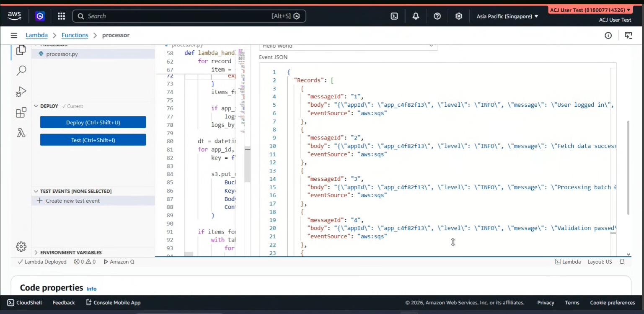Click the plus icon for Create new test event
Viewport: 644px width, 314px height.
(40, 201)
